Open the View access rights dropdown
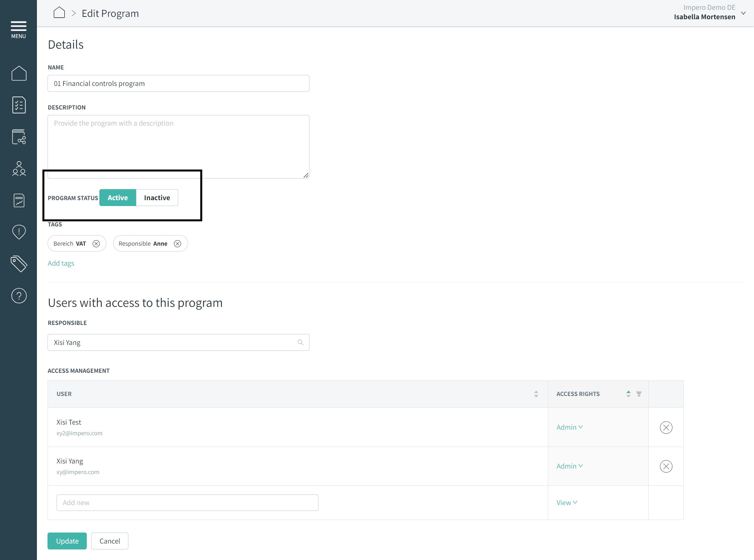 567,502
